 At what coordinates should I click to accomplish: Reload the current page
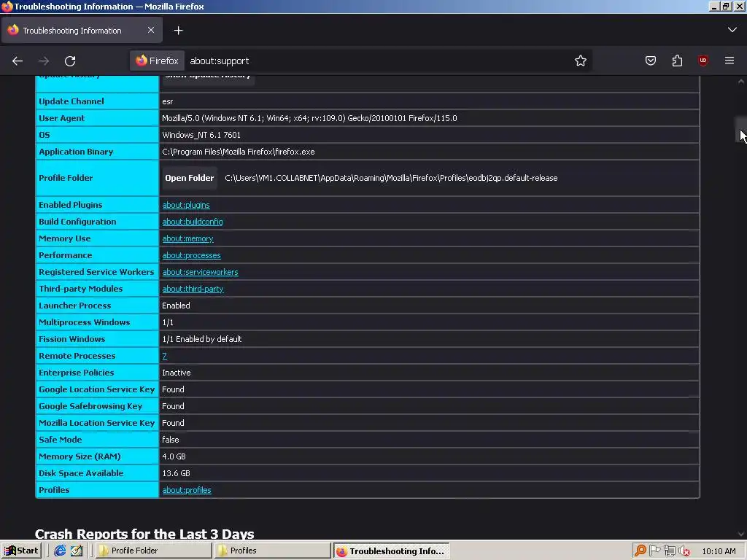[70, 61]
